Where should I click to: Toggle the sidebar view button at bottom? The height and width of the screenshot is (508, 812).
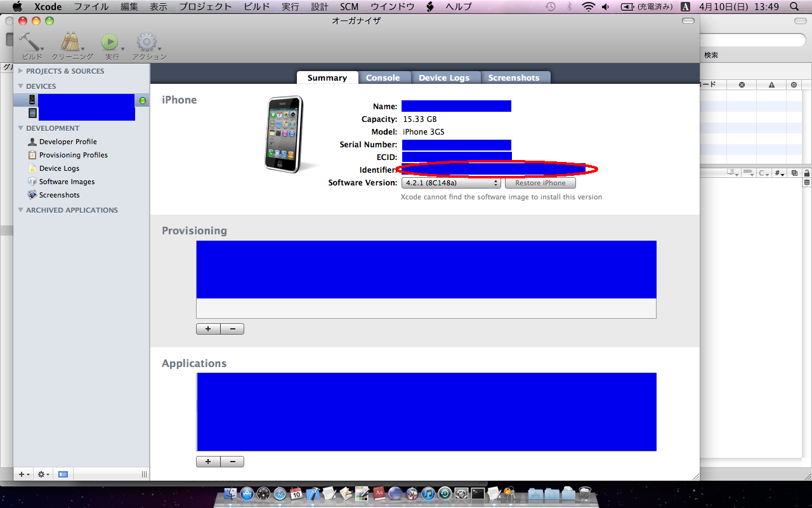click(x=63, y=474)
